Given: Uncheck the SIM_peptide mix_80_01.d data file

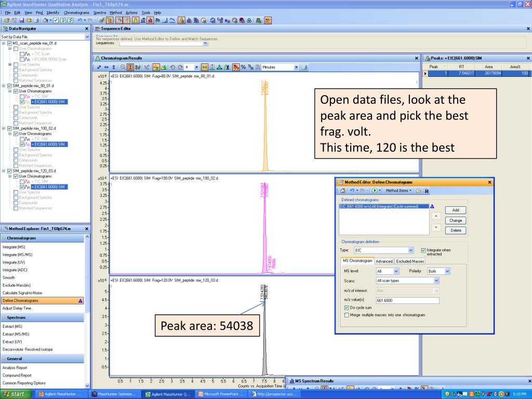Looking at the screenshot, I should 9,86.
